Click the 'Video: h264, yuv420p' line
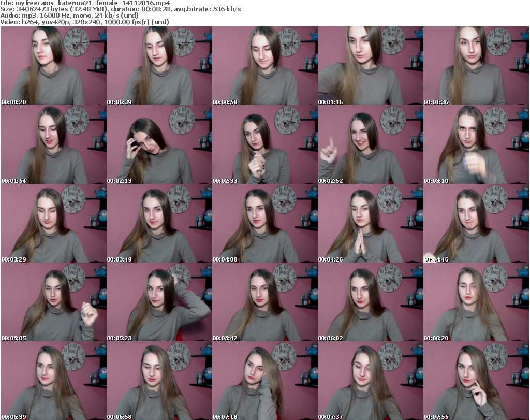This screenshot has height=420, width=530. click(84, 22)
